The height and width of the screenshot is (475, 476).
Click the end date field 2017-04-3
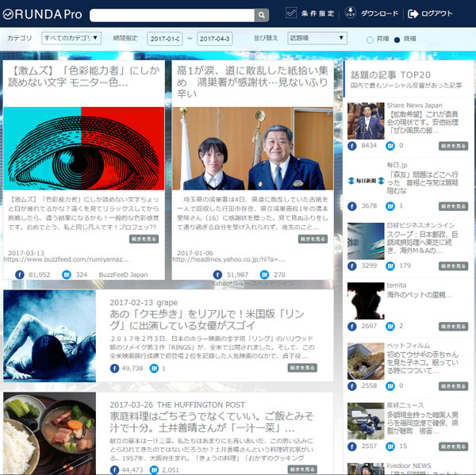click(215, 39)
